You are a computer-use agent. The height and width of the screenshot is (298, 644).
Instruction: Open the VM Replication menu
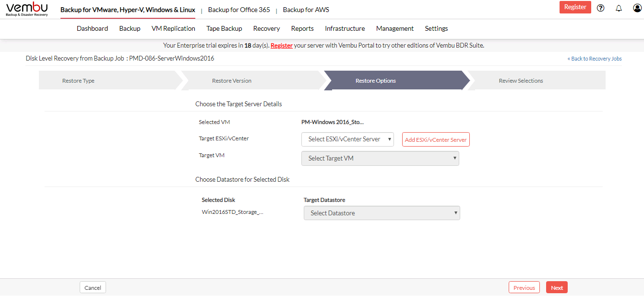[173, 28]
